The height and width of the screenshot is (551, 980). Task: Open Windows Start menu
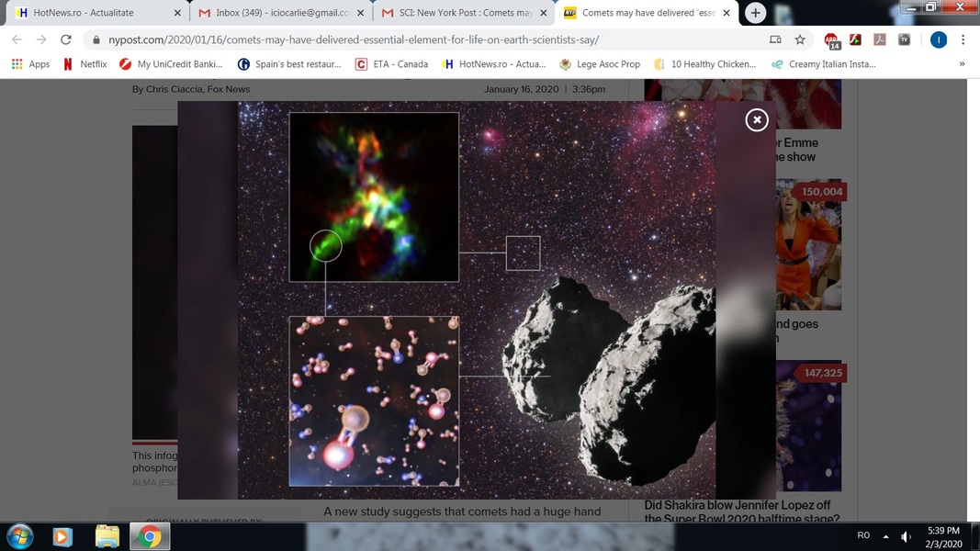(x=19, y=536)
